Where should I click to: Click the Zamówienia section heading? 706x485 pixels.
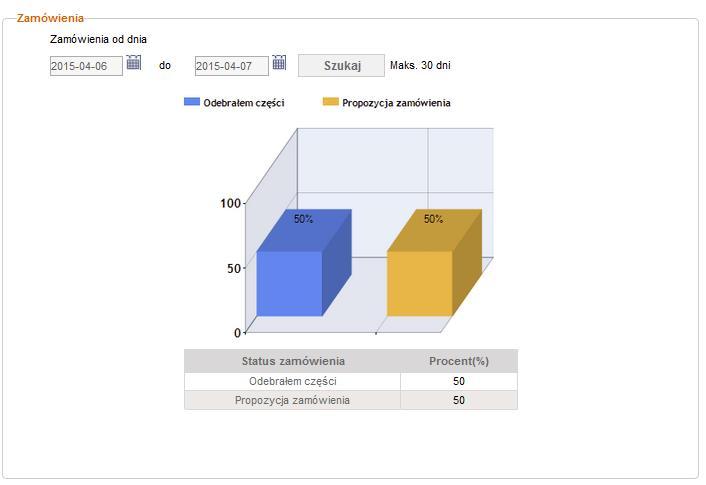pos(50,18)
